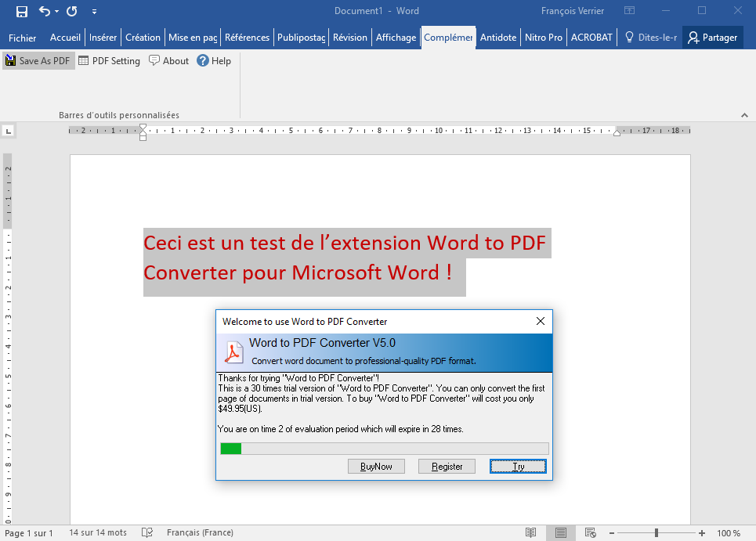Switch to Web Layout view
This screenshot has width=756, height=541.
point(591,532)
